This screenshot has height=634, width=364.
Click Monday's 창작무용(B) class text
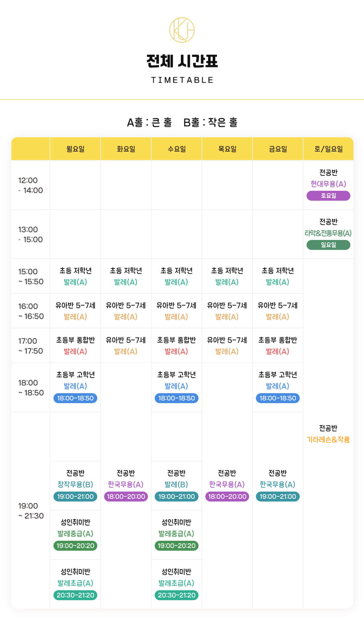pyautogui.click(x=75, y=484)
